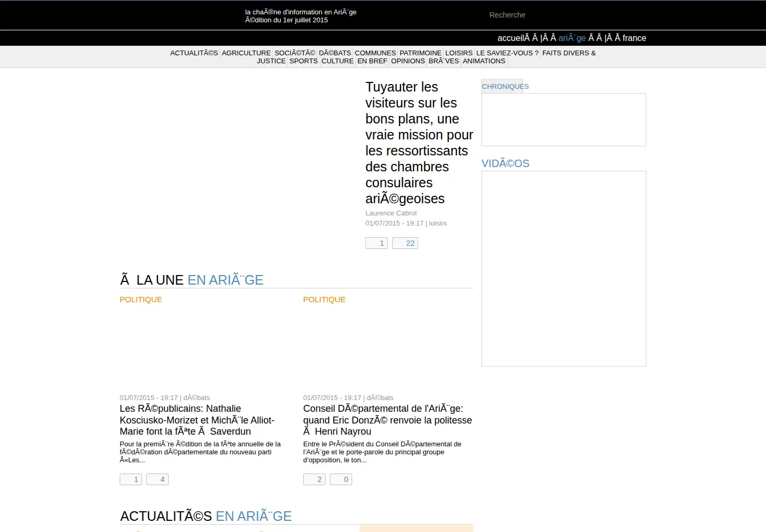This screenshot has width=766, height=532.
Task: Go to the OPINIONS menu item
Action: (408, 61)
